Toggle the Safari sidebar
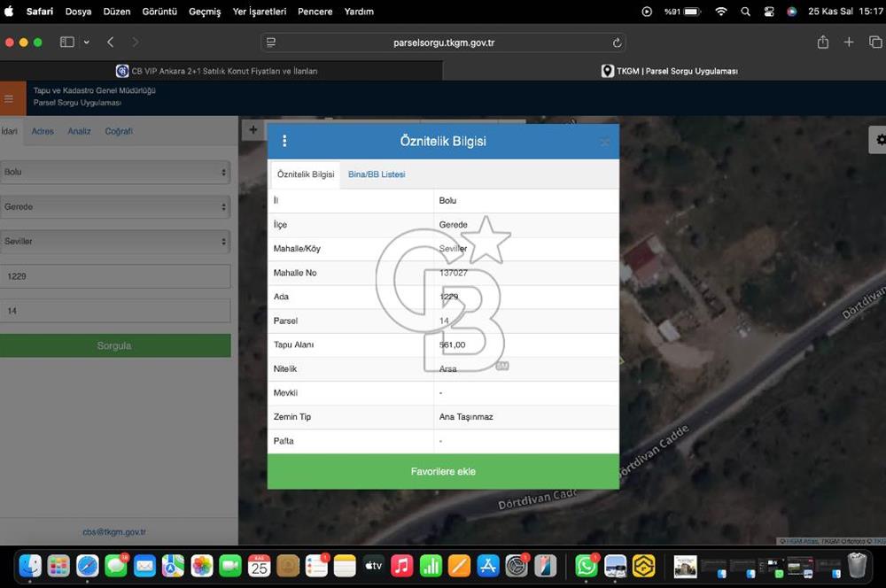 coord(67,43)
